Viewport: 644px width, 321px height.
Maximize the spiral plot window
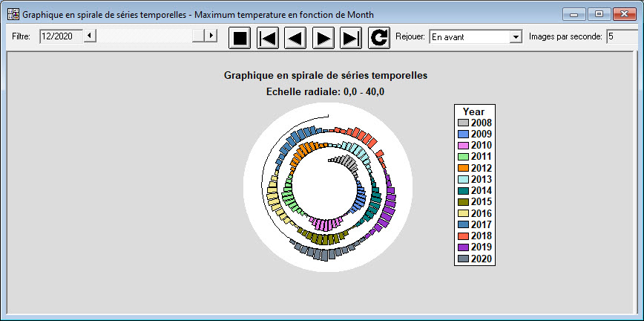click(x=599, y=14)
